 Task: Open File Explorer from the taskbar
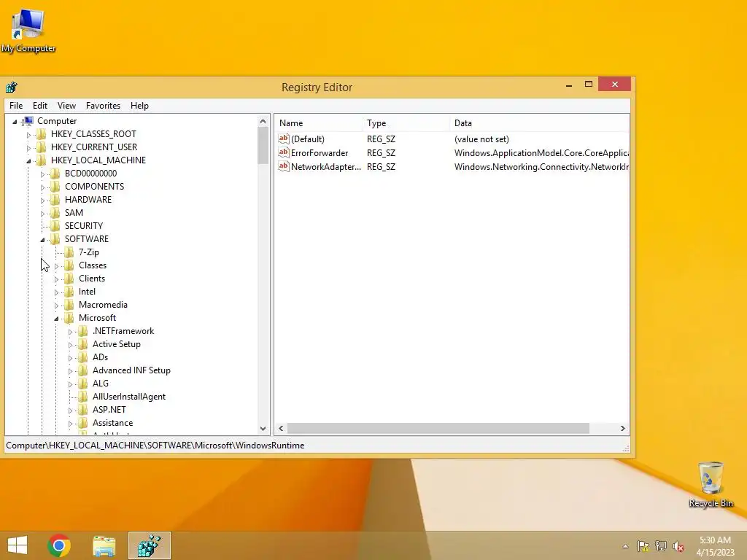[x=104, y=545]
